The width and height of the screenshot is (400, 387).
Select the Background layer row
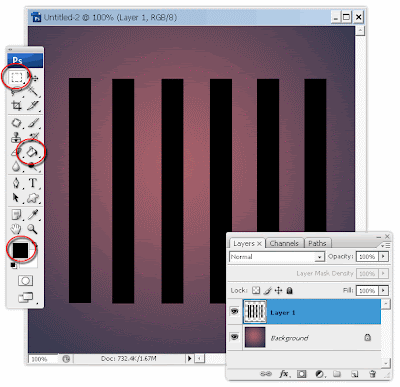[304, 337]
